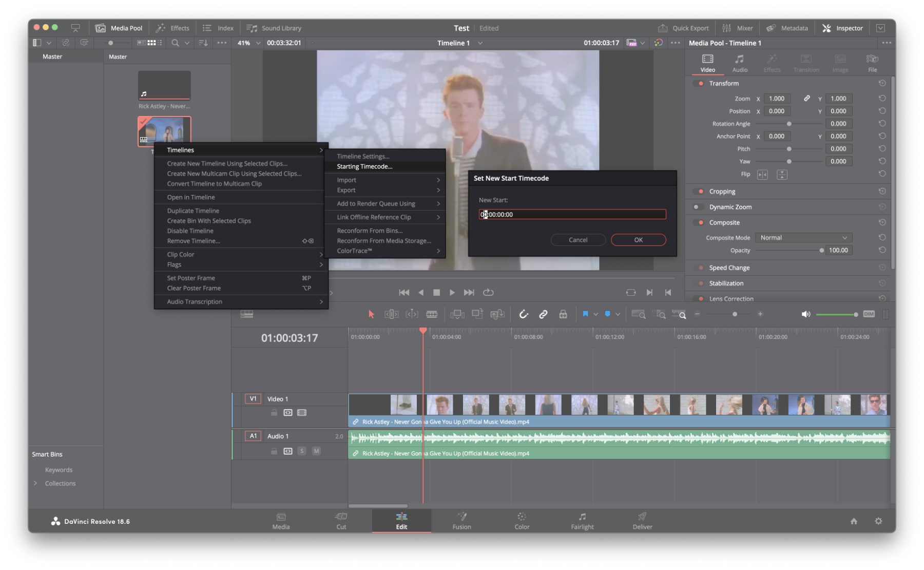The height and width of the screenshot is (570, 924).
Task: Click the Opacity slider handle
Action: (821, 251)
